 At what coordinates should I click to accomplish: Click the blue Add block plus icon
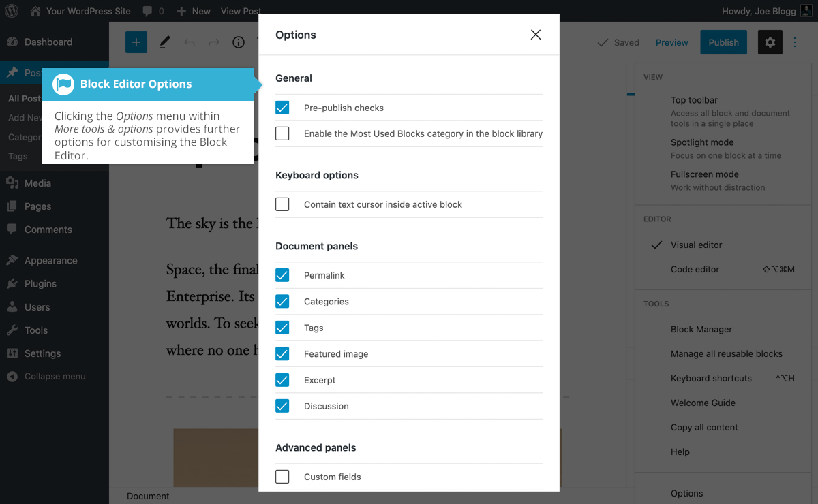[136, 42]
